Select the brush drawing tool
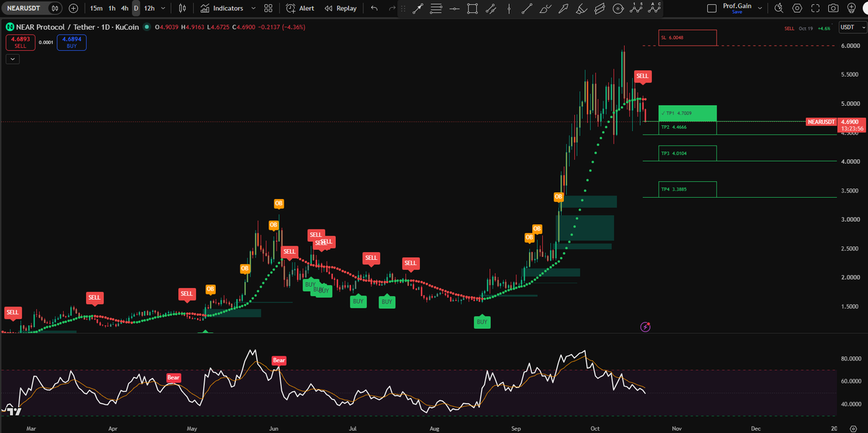 545,8
